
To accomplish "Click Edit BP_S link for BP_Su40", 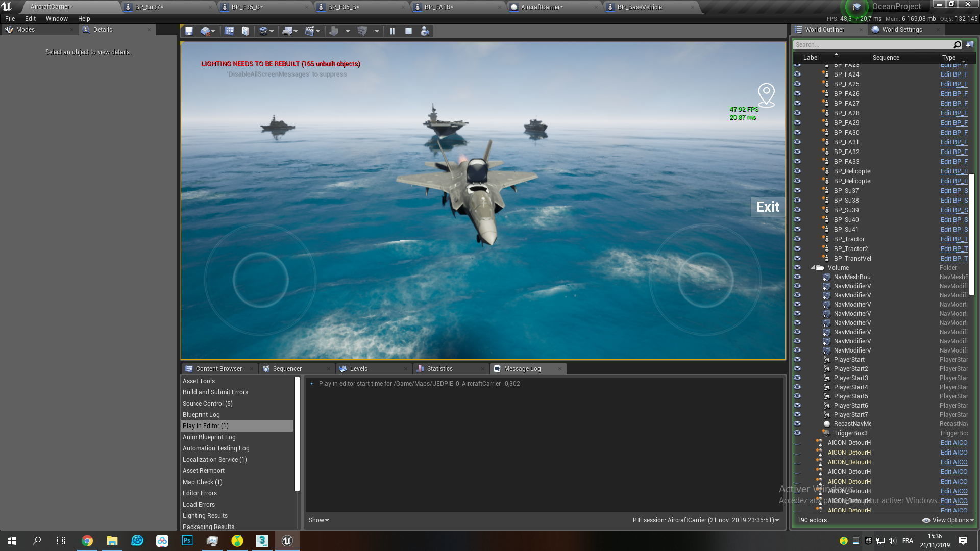I will pos(953,220).
